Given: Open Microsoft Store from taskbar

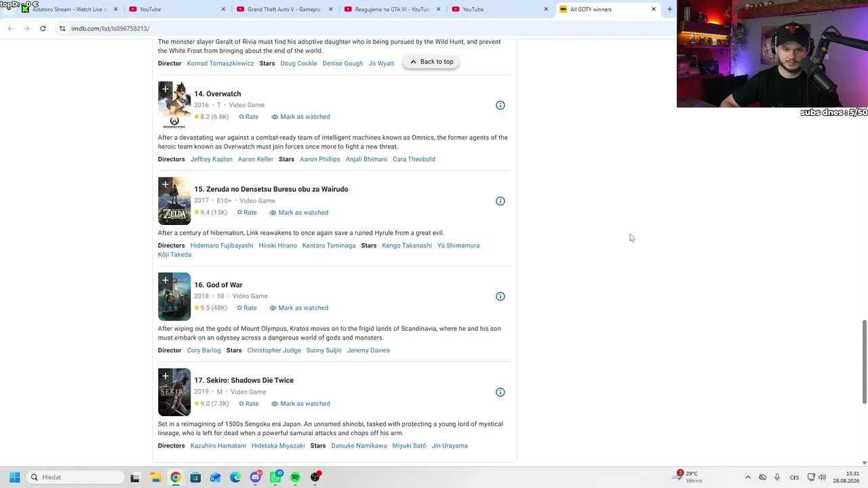Looking at the screenshot, I should [195, 477].
